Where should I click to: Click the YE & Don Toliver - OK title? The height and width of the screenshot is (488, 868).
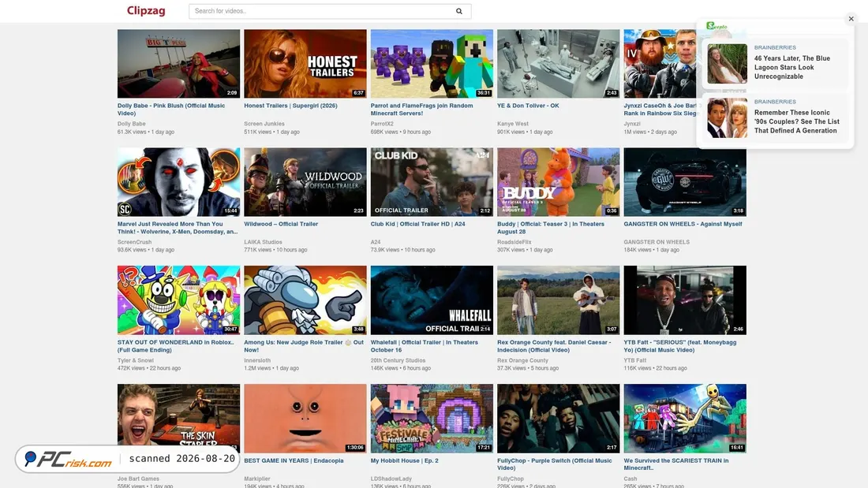pyautogui.click(x=528, y=106)
